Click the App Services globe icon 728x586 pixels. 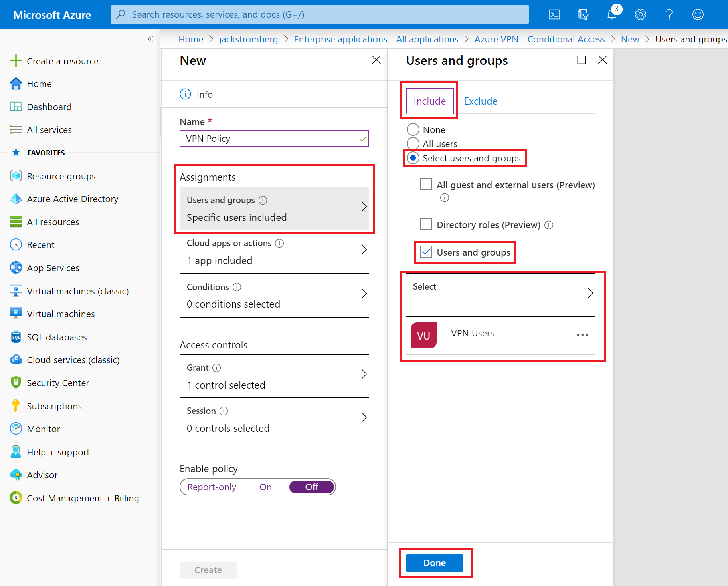coord(16,268)
